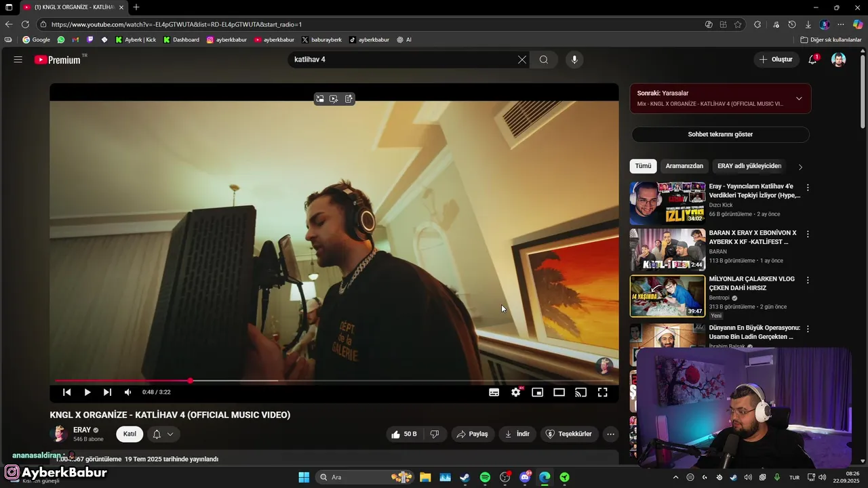Open the Dashboard bookmark
Screen dimensions: 868x488
point(181,40)
